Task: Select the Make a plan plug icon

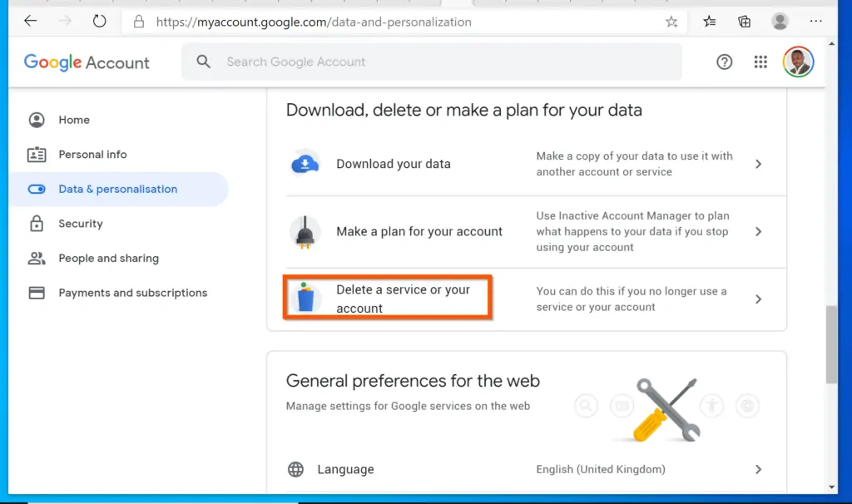Action: tap(305, 231)
